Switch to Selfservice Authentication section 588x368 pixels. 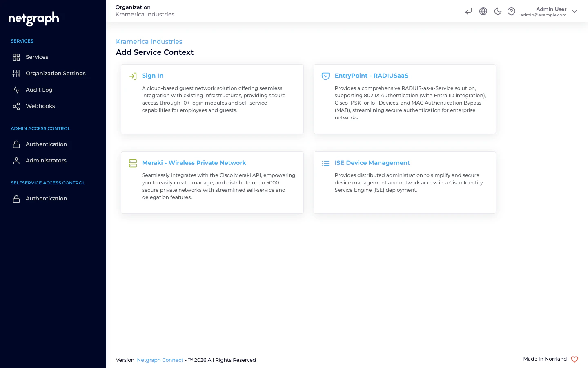(46, 198)
